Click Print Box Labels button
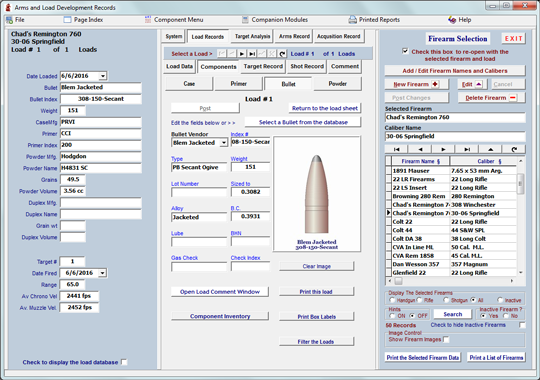540x380 pixels. [316, 317]
